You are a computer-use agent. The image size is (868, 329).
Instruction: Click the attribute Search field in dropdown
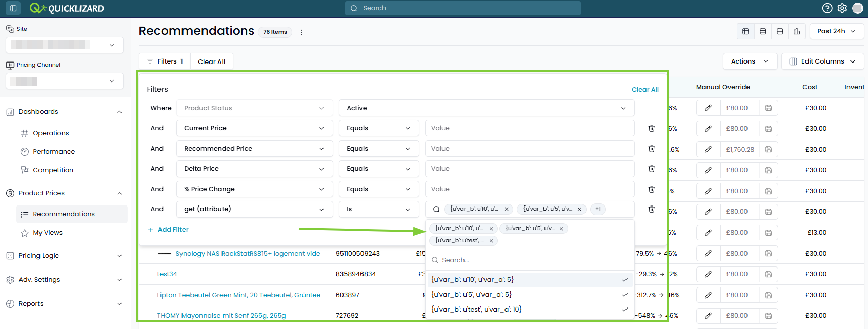tap(530, 260)
